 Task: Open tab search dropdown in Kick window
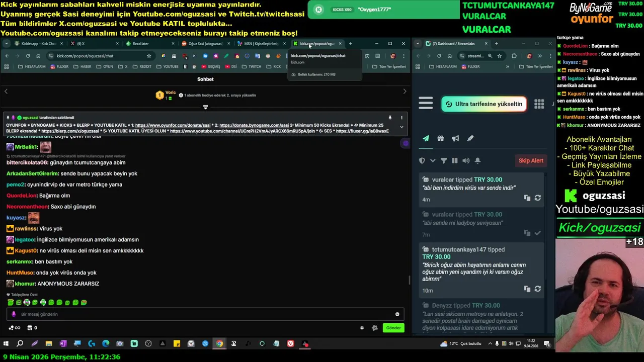coord(6,44)
